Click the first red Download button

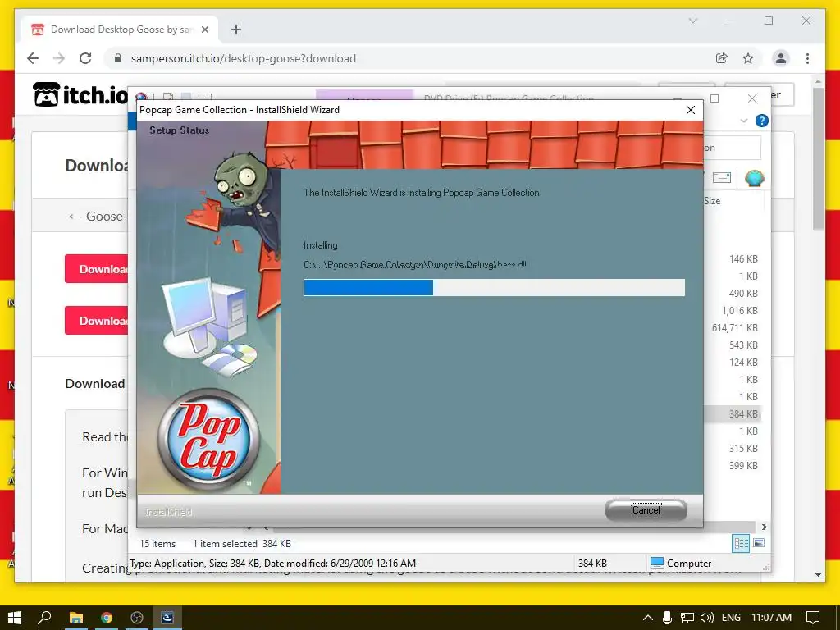pos(97,269)
